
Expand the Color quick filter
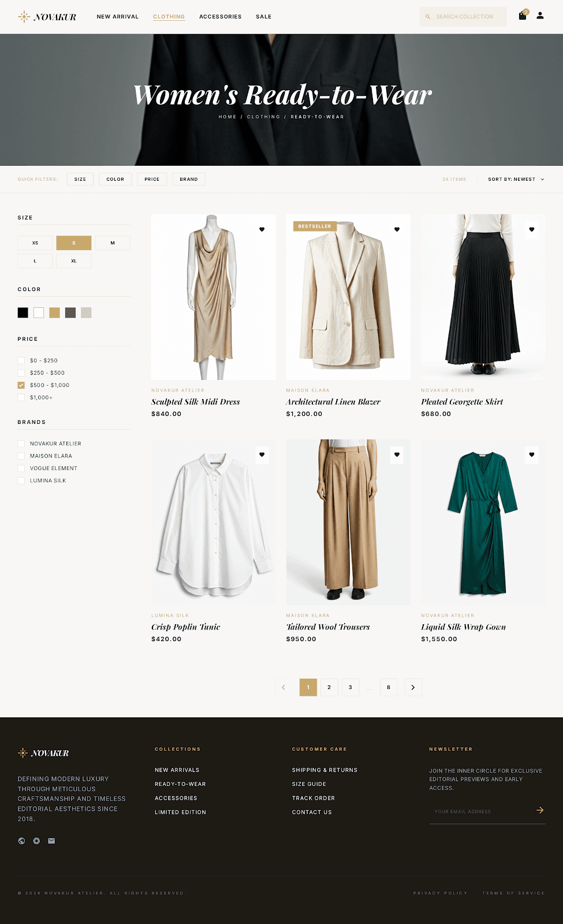(115, 180)
